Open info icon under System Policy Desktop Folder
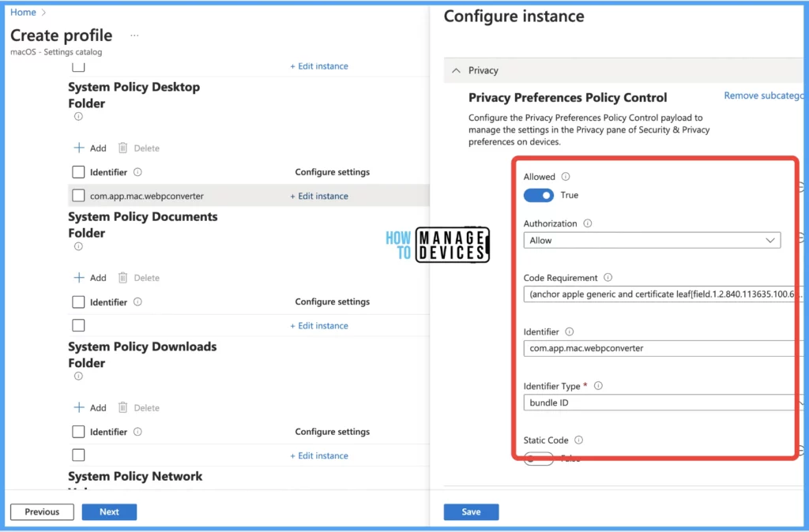This screenshot has width=809, height=532. tap(78, 117)
